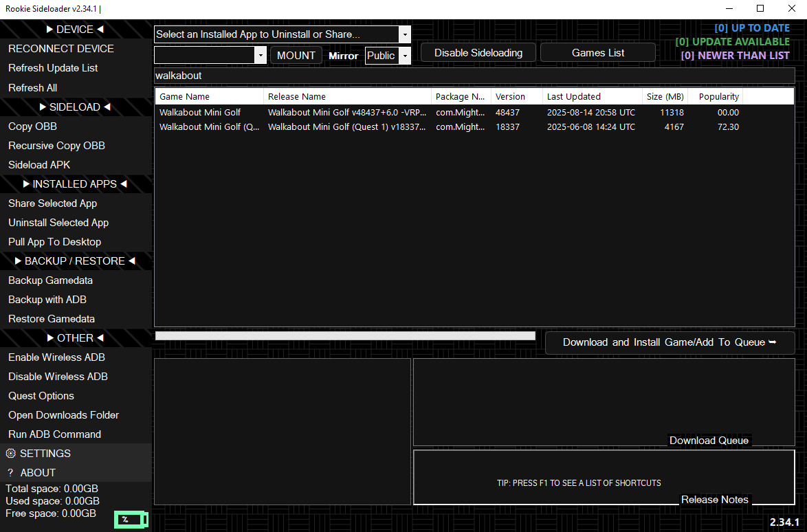Click RECONNECT DEVICE
The height and width of the screenshot is (532, 807).
coord(76,48)
